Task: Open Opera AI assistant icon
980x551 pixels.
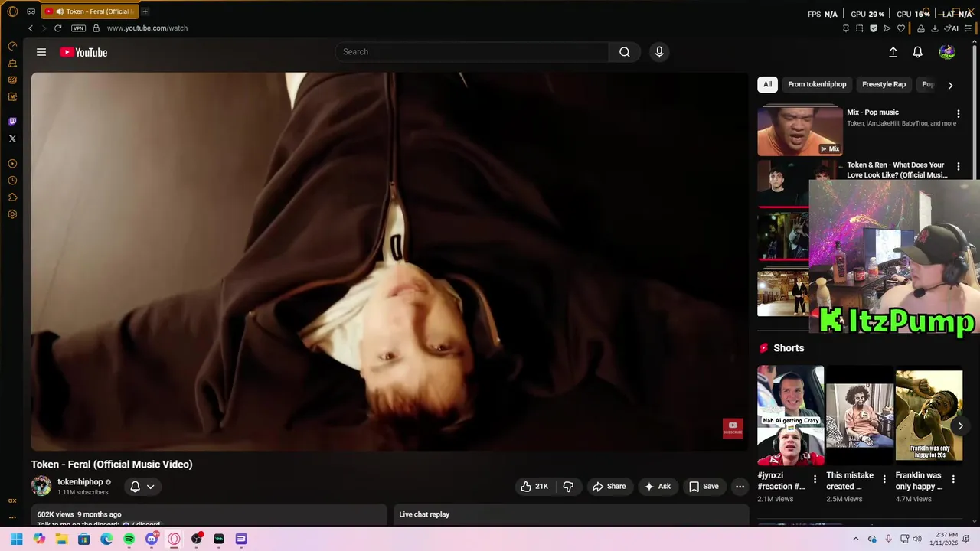Action: [x=952, y=28]
